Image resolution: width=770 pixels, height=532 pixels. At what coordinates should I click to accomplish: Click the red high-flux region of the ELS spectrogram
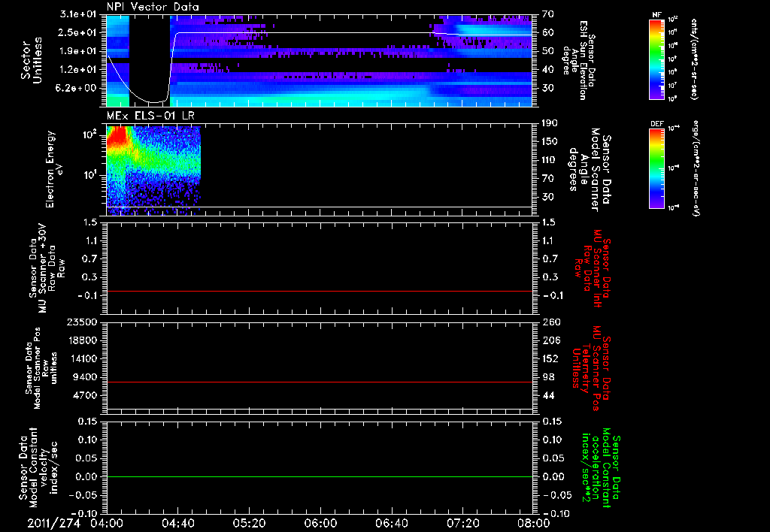click(x=117, y=137)
